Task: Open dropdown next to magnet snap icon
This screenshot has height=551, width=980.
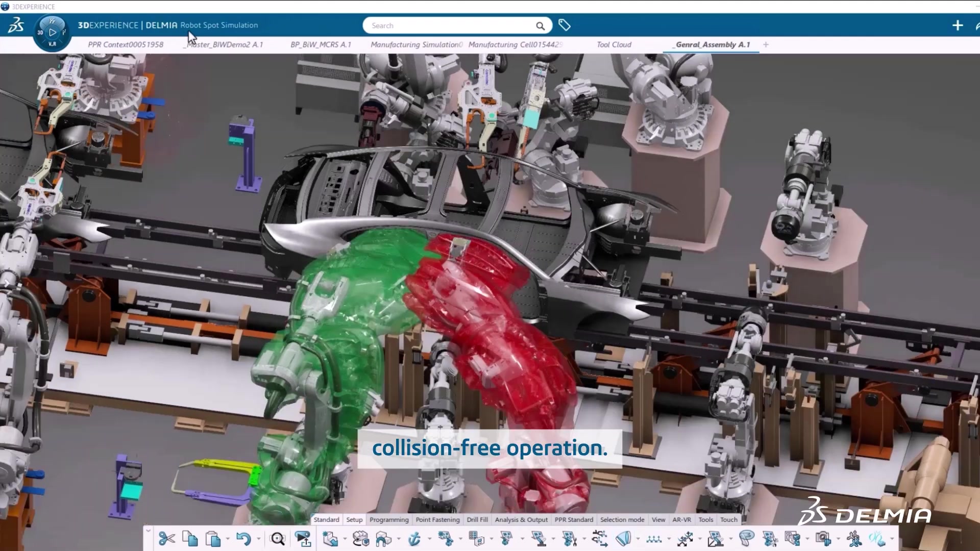Action: 399,539
